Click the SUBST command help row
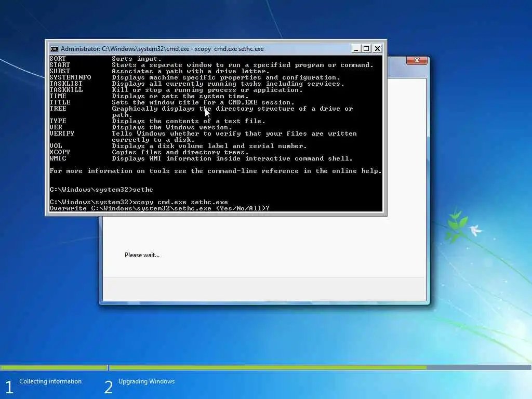 [159, 71]
